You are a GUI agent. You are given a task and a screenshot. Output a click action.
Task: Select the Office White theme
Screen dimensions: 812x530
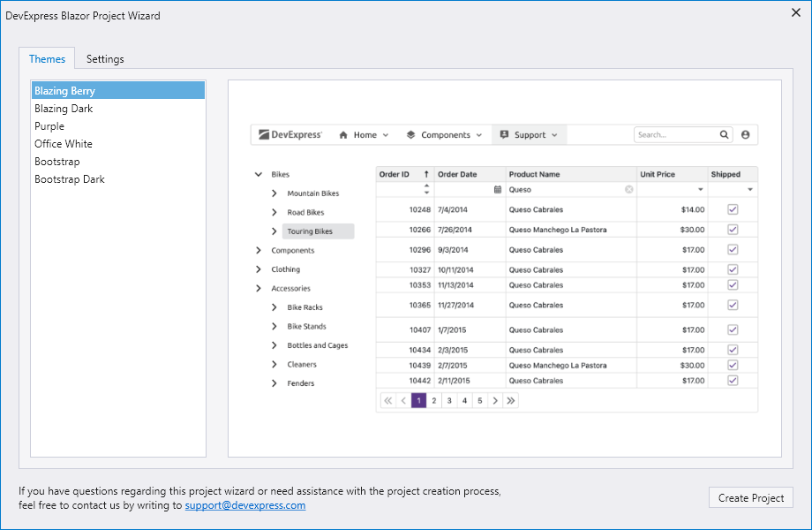pos(64,144)
